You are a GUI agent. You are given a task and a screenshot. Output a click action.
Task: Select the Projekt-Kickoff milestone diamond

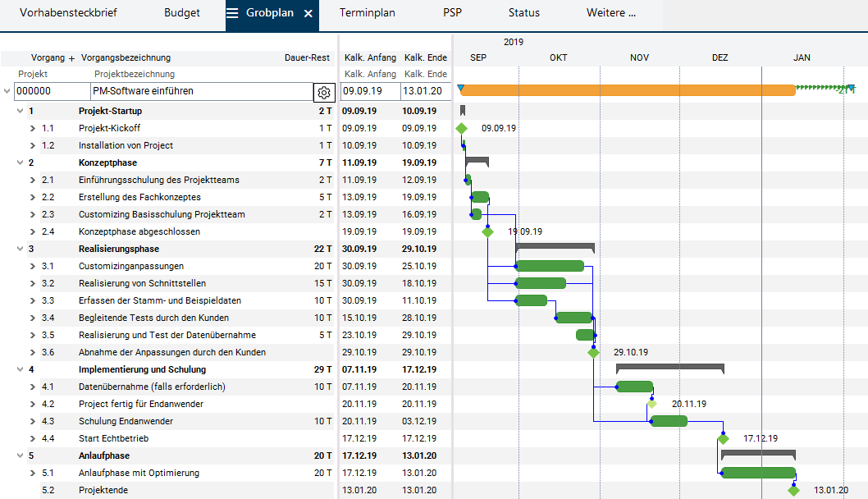(x=461, y=128)
